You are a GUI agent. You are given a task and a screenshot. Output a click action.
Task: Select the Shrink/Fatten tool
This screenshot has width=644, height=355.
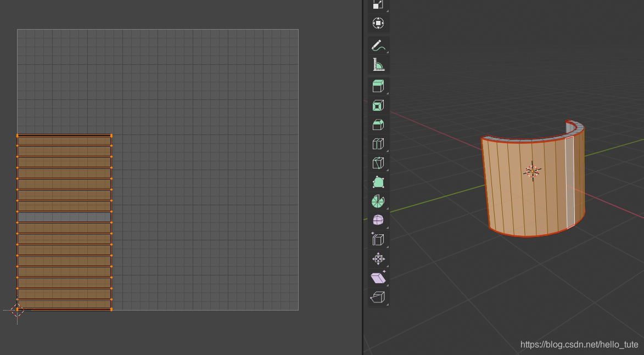(378, 259)
